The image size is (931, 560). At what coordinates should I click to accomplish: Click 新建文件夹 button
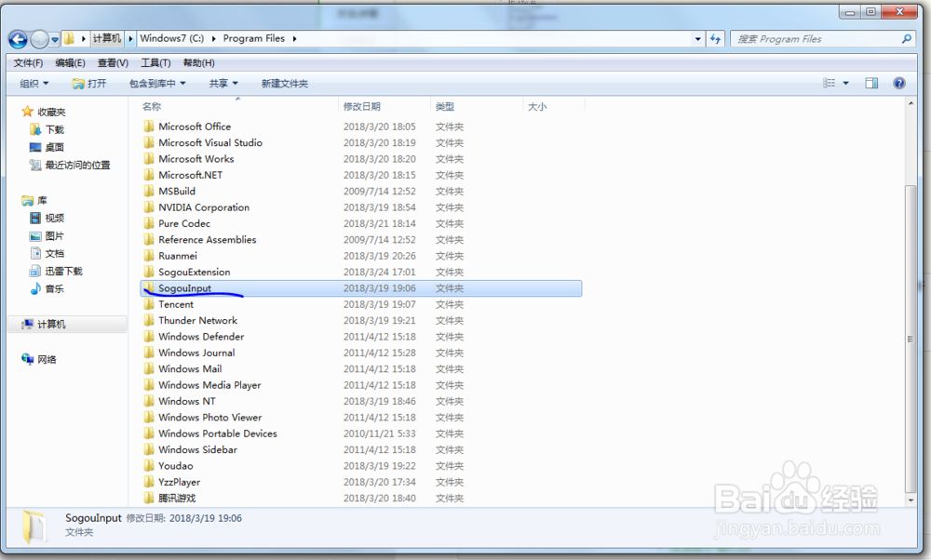[284, 84]
